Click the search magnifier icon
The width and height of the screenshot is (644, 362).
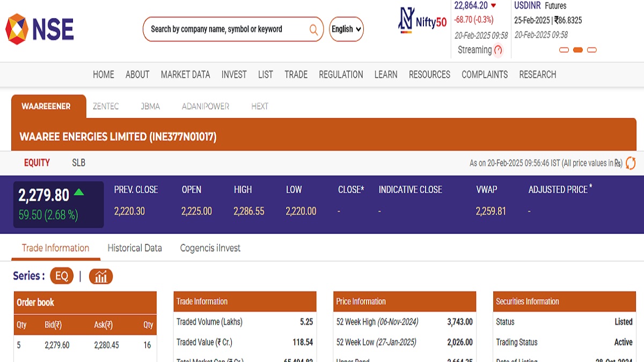313,29
